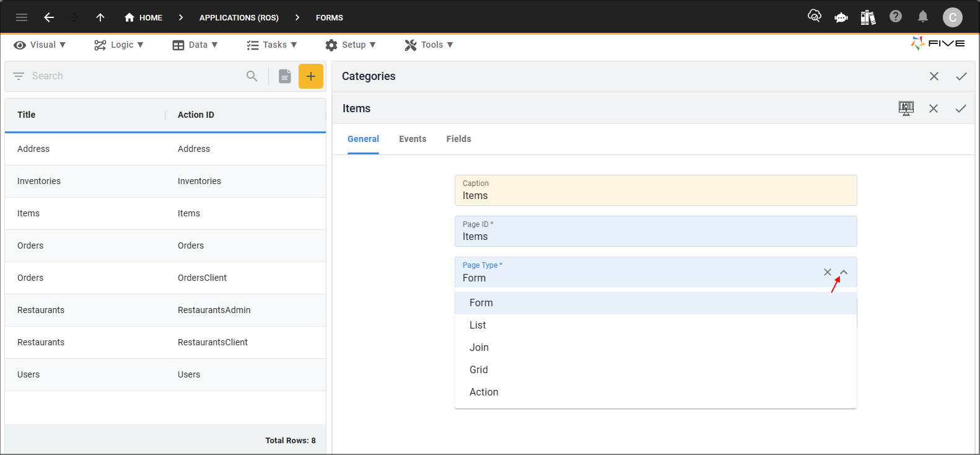The height and width of the screenshot is (455, 980).
Task: Select the RestaurantsClient row
Action: 165,342
